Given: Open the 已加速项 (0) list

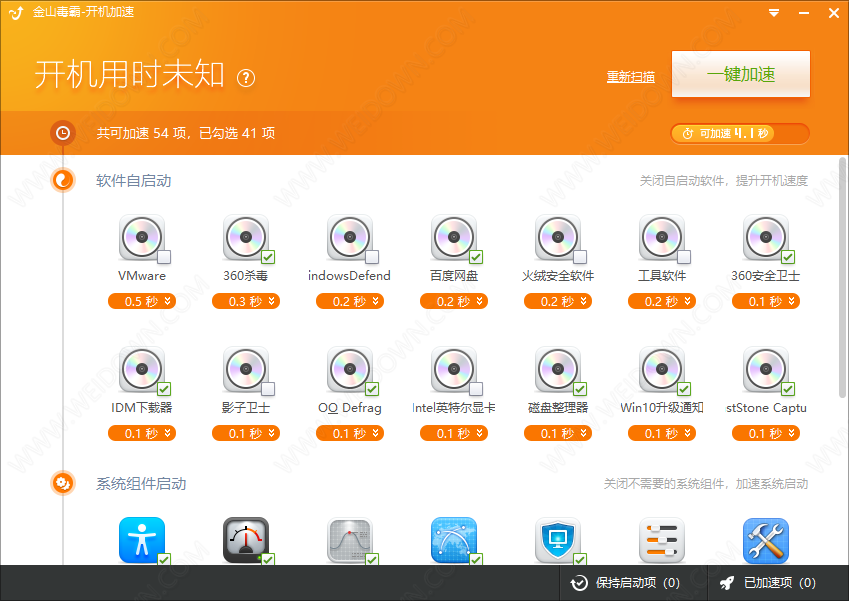Looking at the screenshot, I should click(767, 583).
